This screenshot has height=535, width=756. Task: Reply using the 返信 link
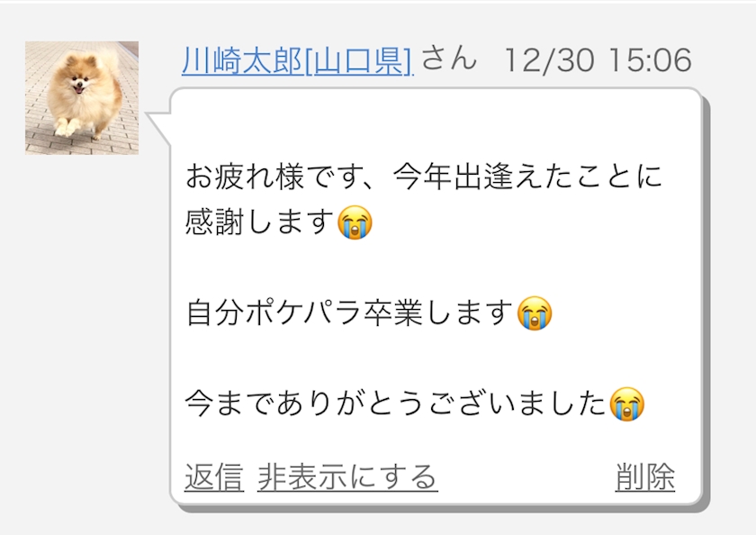[214, 477]
